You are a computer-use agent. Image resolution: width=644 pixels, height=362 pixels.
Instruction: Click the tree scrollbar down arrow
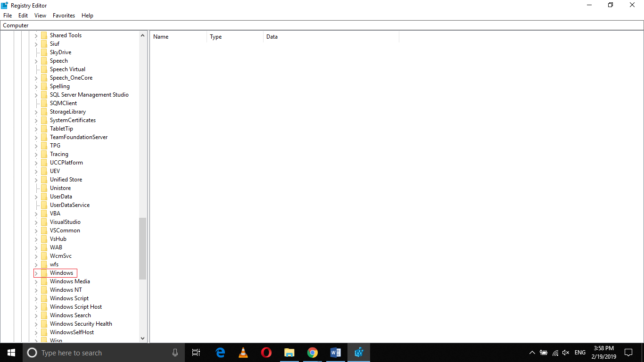click(x=143, y=338)
